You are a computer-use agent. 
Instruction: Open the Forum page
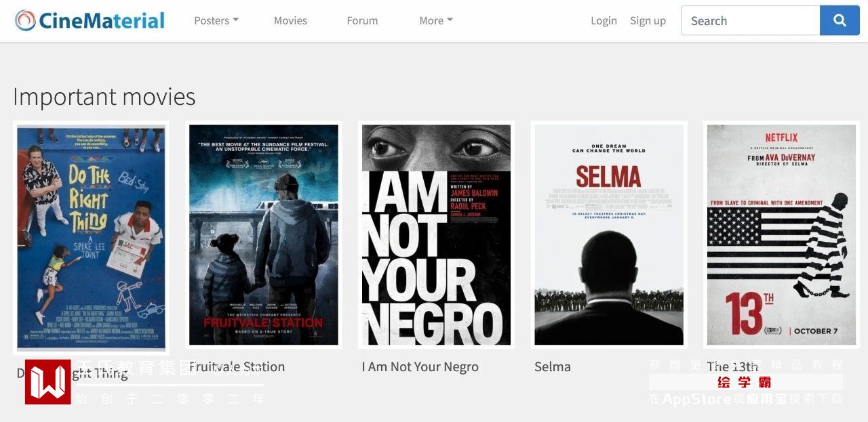[362, 20]
